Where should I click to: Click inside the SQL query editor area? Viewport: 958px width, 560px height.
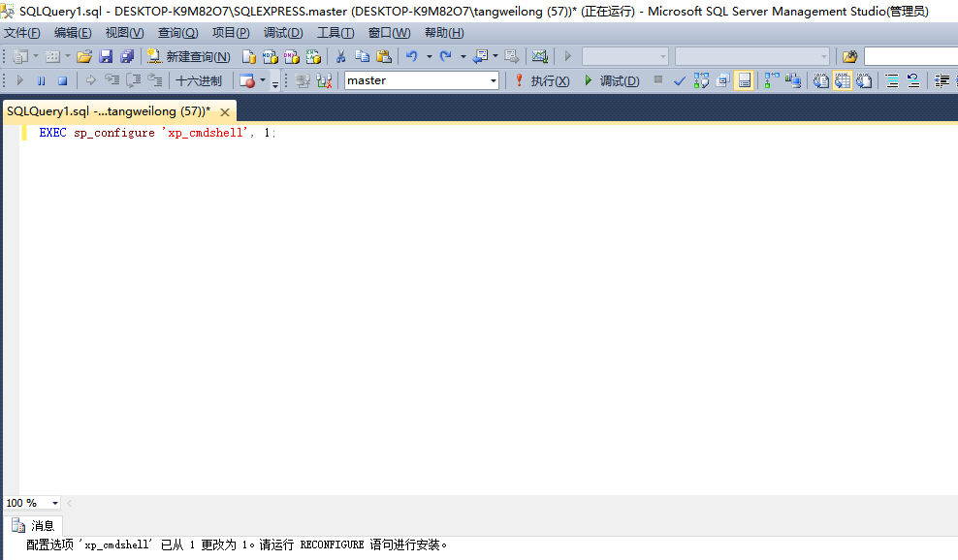coord(388,291)
